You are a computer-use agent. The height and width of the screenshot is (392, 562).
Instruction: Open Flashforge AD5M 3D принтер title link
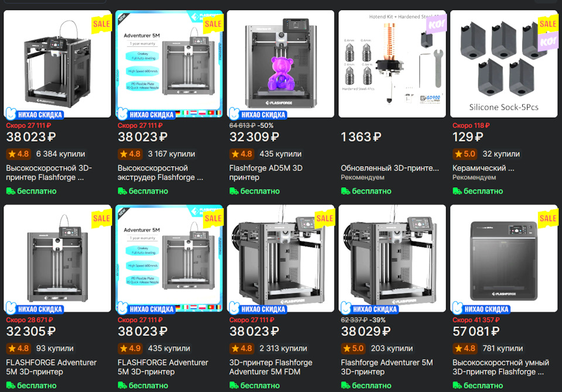coord(266,173)
